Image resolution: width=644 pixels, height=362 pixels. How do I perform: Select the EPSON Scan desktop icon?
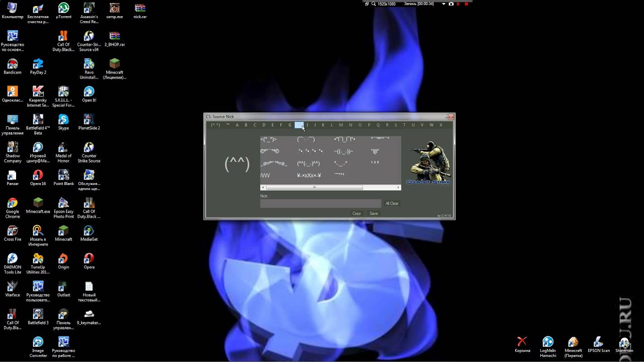599,345
